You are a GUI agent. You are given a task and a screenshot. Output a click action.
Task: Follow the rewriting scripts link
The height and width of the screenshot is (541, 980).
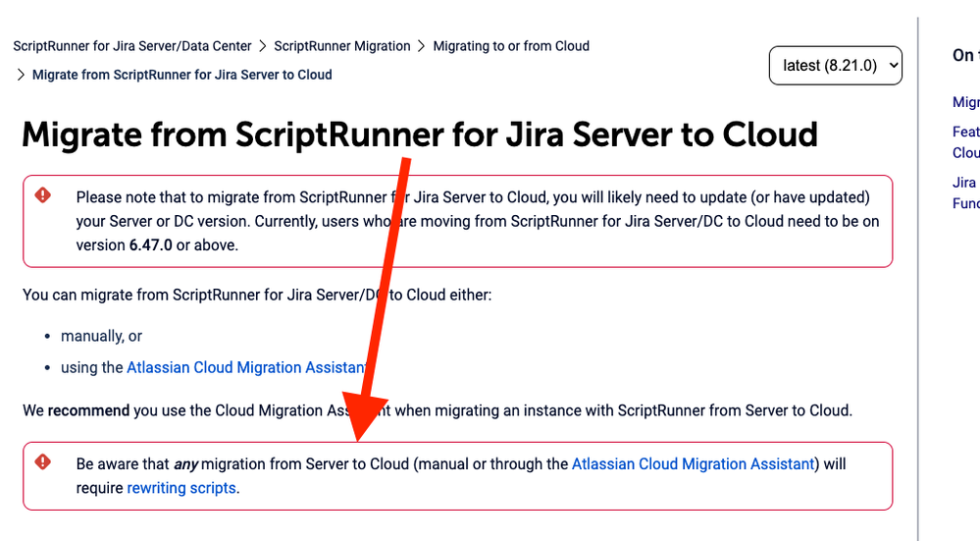(x=181, y=488)
